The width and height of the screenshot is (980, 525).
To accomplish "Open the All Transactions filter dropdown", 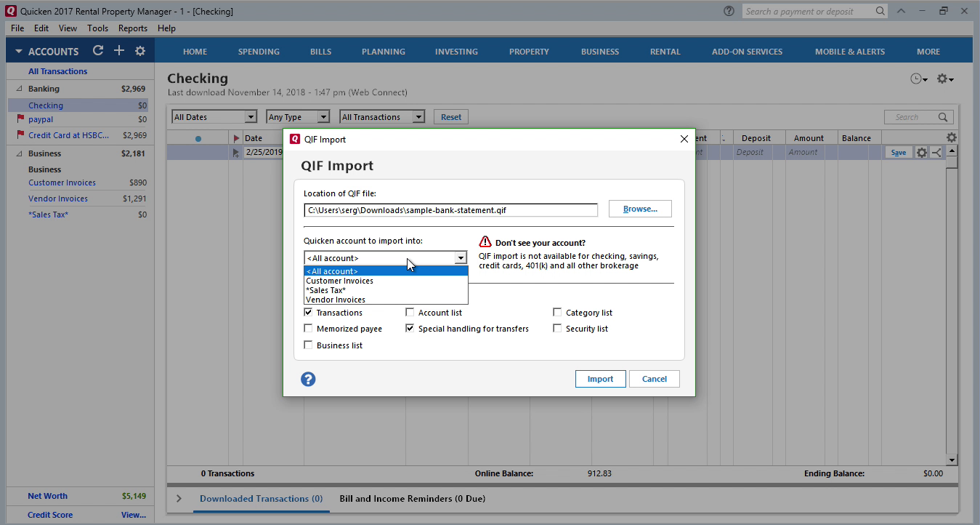I will 382,117.
